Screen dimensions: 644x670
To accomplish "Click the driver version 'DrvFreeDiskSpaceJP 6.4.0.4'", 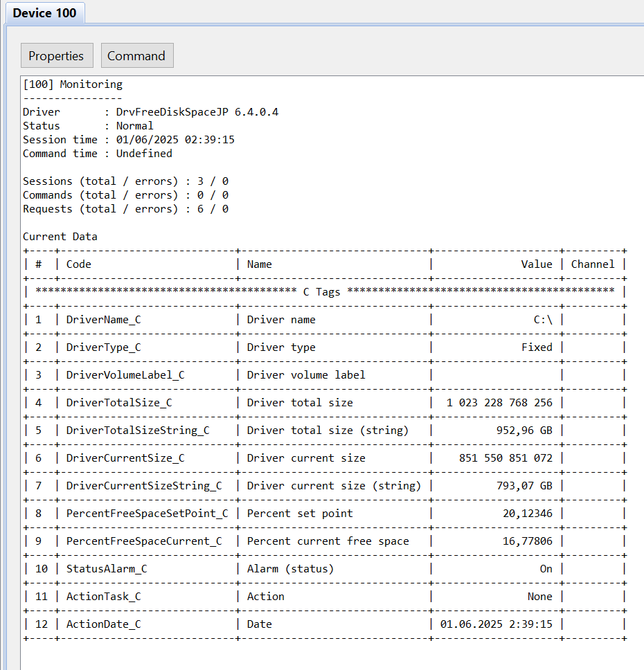I will tap(197, 112).
